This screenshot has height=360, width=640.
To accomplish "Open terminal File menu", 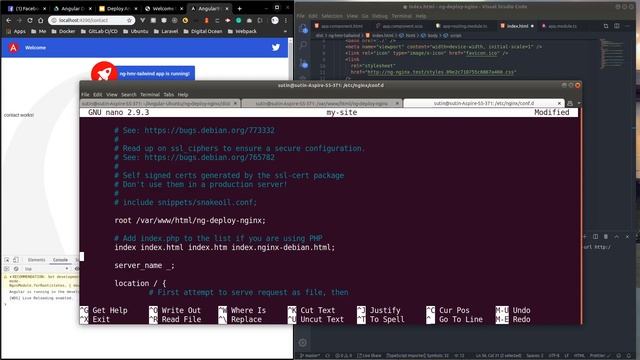I will click(85, 95).
